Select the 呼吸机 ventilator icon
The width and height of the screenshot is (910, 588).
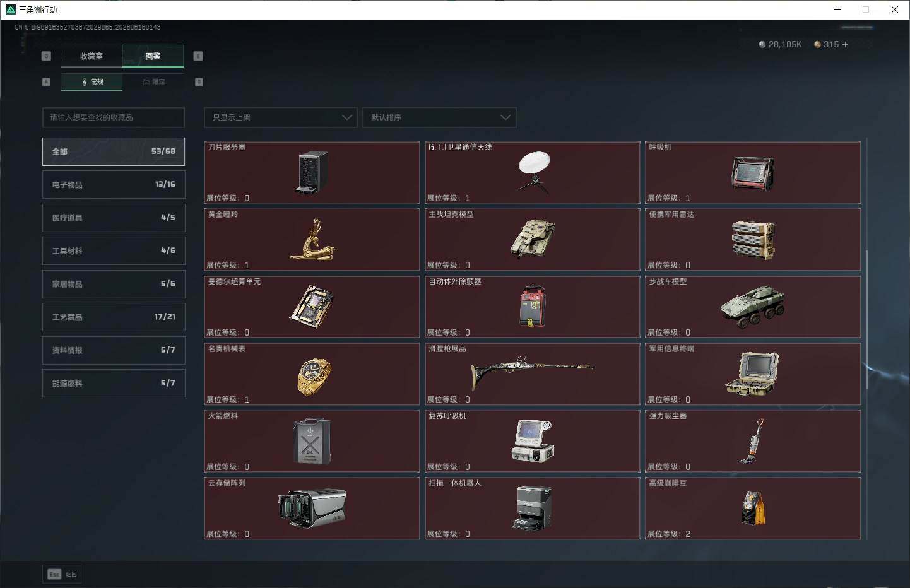pyautogui.click(x=753, y=173)
